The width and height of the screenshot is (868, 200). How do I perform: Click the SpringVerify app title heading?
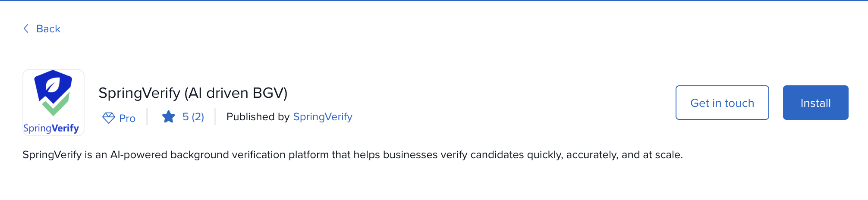pos(139,93)
